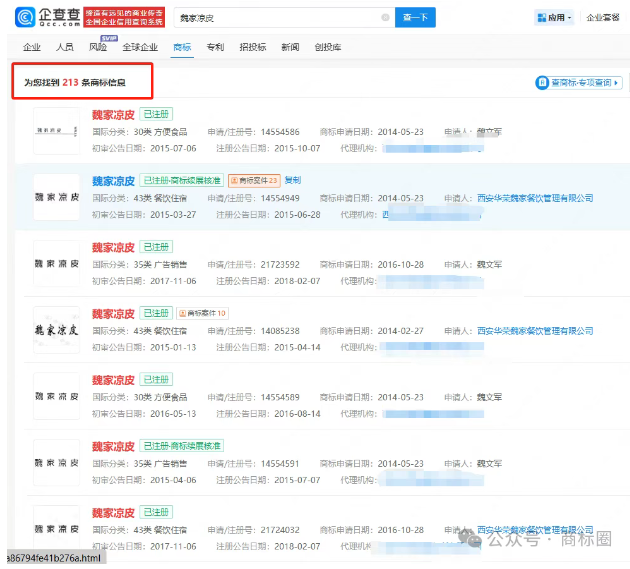Viewport: 630px width, 569px height.
Task: Open the calligraphy-style trademark thumbnail for 14085238
Action: (56, 329)
